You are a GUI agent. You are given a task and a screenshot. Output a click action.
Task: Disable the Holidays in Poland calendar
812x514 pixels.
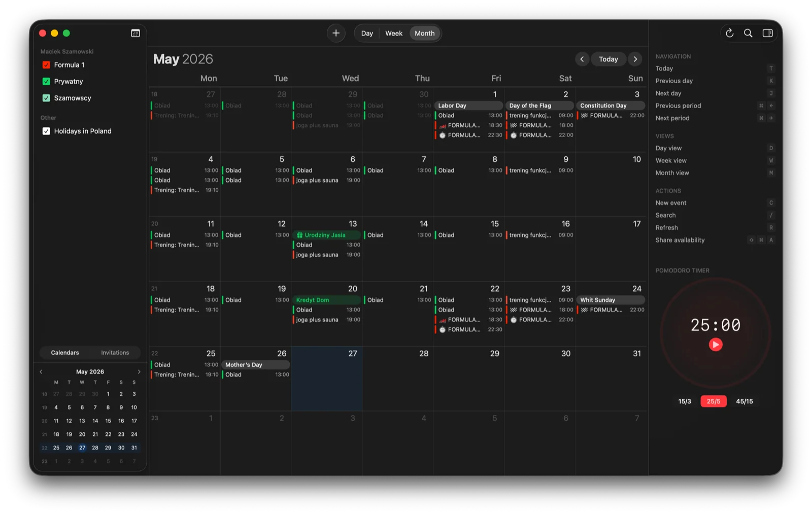[46, 131]
